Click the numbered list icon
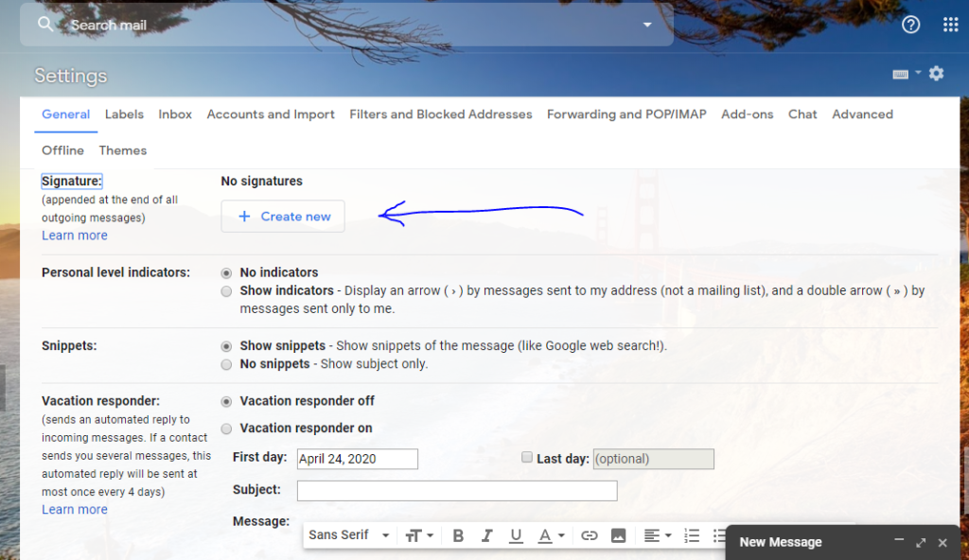 (692, 535)
